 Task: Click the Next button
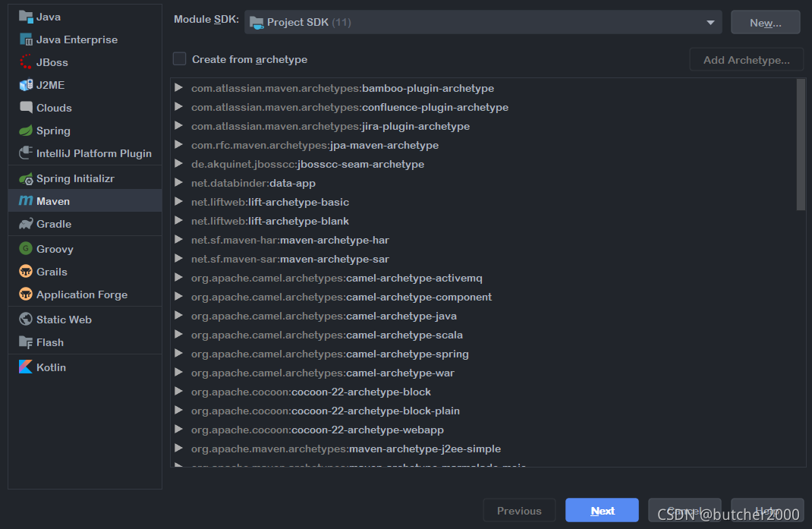click(x=602, y=510)
